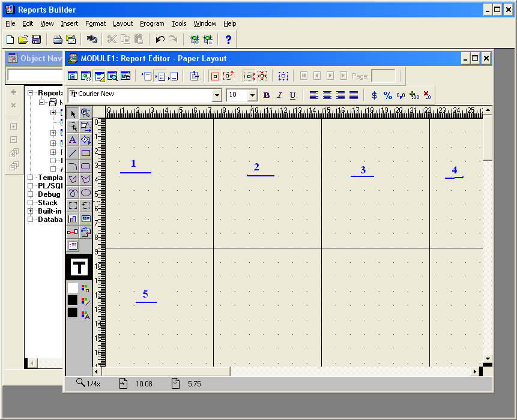Click the vertical scrollbar down arrow

coord(488,358)
